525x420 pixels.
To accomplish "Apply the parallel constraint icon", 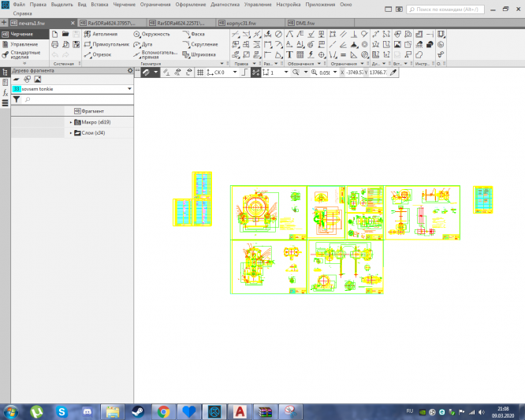I will click(x=344, y=34).
